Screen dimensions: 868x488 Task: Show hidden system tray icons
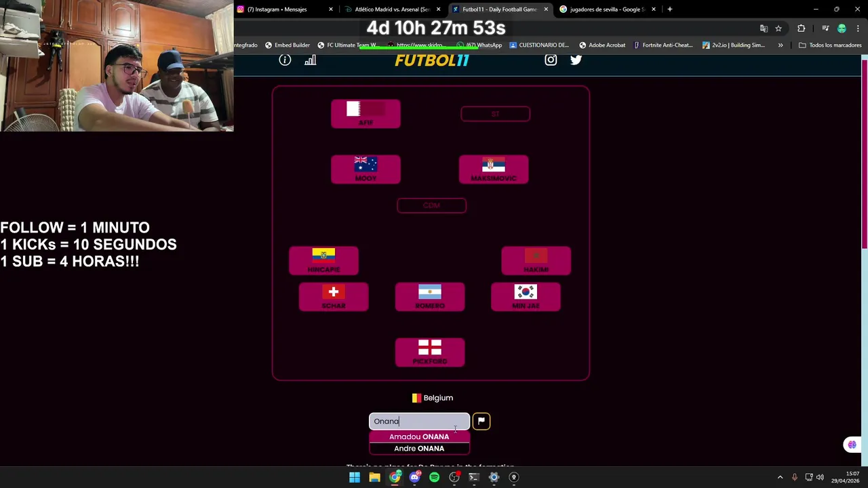[x=780, y=477]
